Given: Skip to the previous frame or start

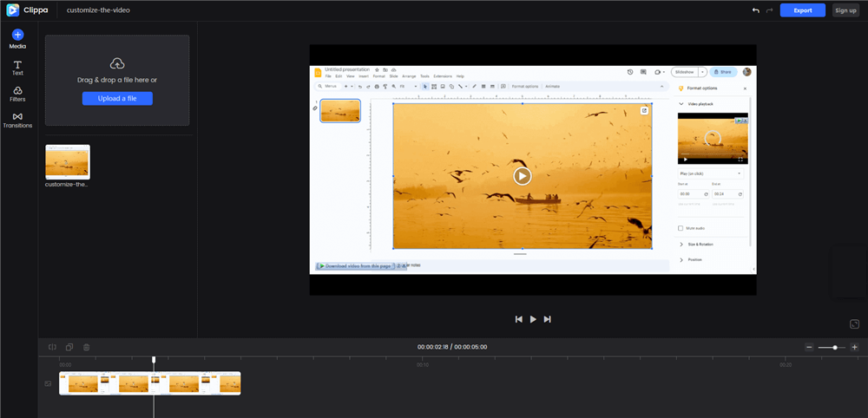Looking at the screenshot, I should (x=519, y=319).
